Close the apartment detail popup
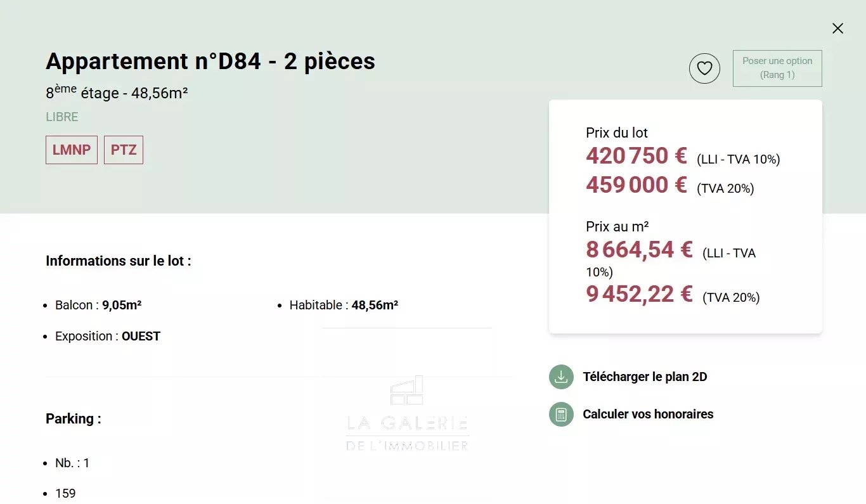This screenshot has width=866, height=504. click(x=837, y=29)
